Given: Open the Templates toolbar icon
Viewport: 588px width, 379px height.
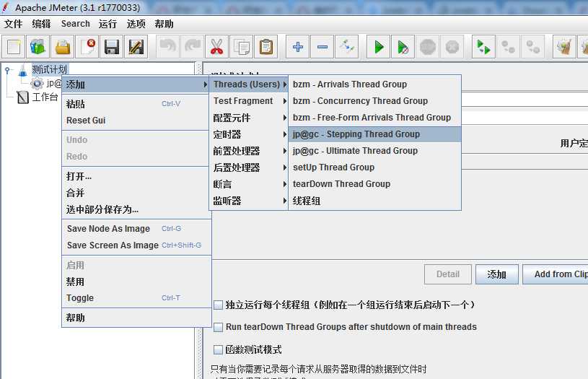Looking at the screenshot, I should point(38,47).
